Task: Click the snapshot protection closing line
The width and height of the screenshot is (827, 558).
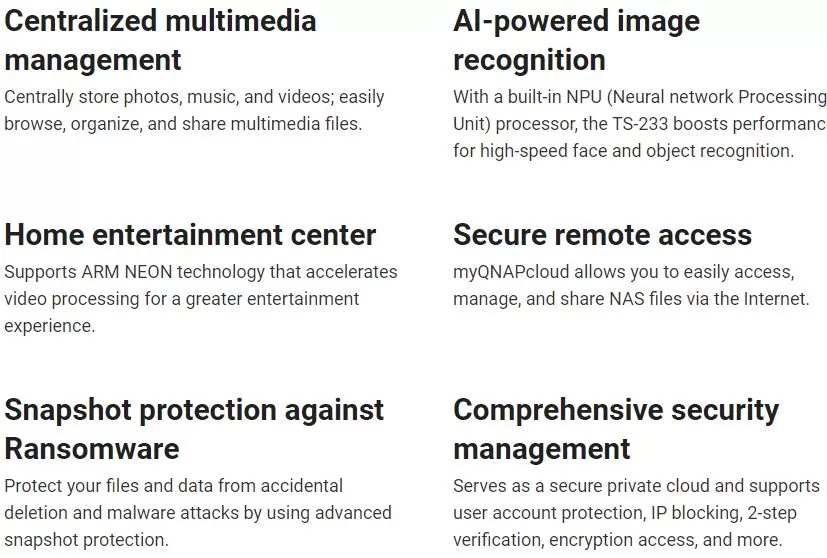Action: (86, 540)
